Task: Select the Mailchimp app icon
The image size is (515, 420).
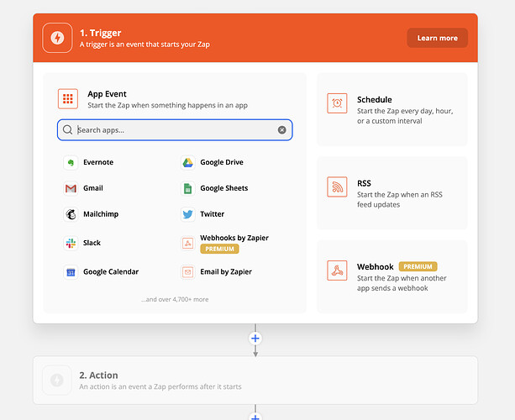Action: 71,214
